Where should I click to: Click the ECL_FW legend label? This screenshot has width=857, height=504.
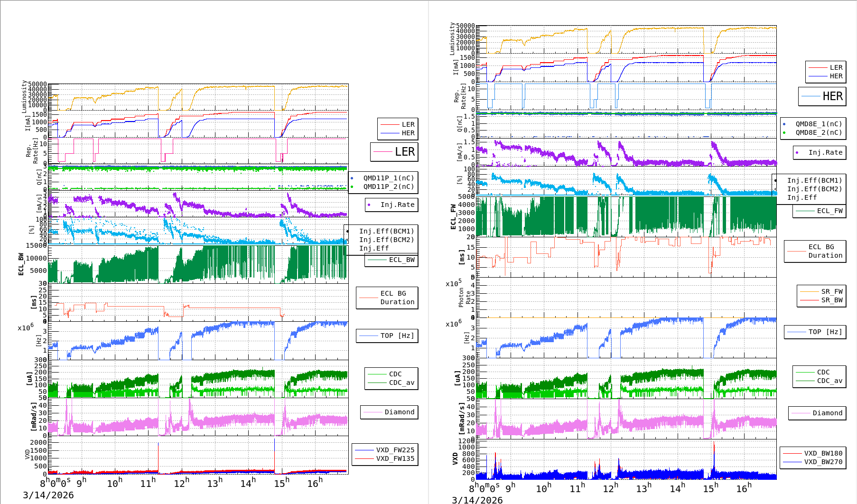pyautogui.click(x=829, y=211)
